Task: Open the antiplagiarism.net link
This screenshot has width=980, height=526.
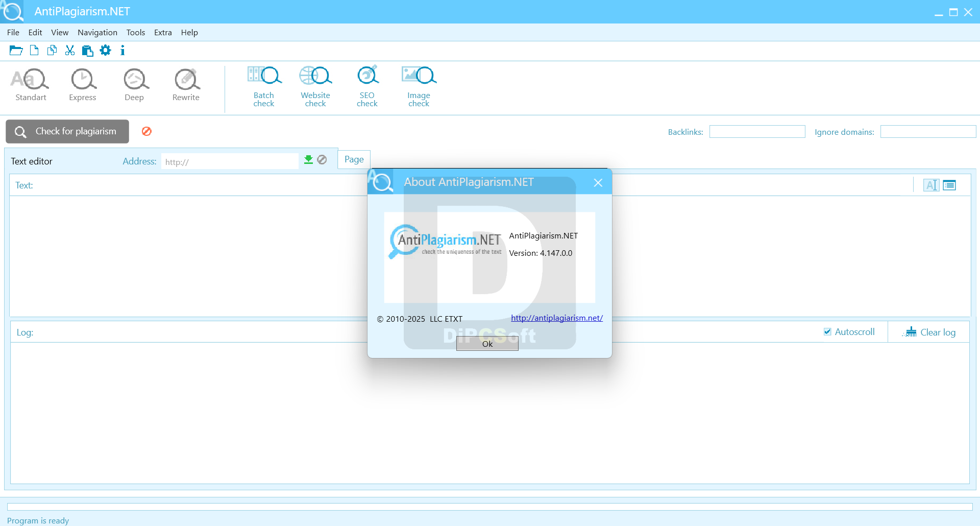Action: click(x=557, y=318)
